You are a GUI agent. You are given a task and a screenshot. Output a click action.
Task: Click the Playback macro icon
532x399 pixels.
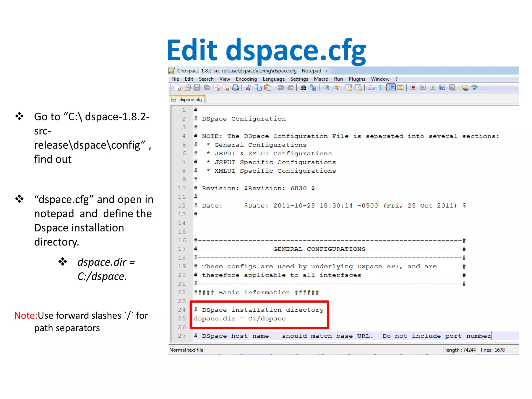coord(433,88)
